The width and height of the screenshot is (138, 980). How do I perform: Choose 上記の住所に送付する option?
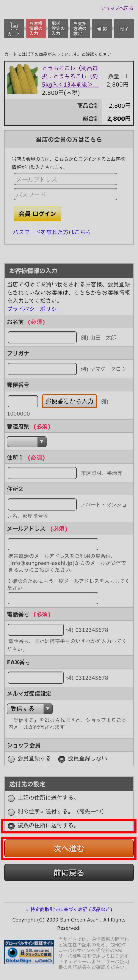(11, 798)
